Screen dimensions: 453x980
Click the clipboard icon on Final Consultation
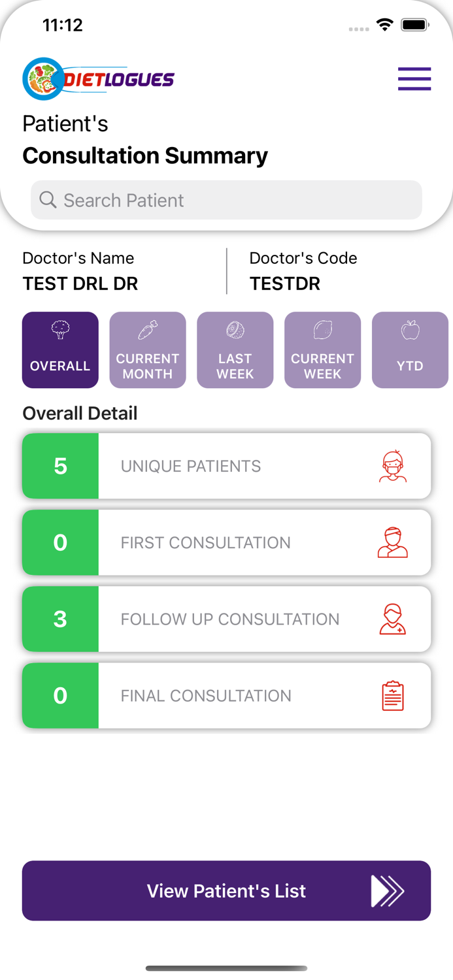pyautogui.click(x=393, y=695)
